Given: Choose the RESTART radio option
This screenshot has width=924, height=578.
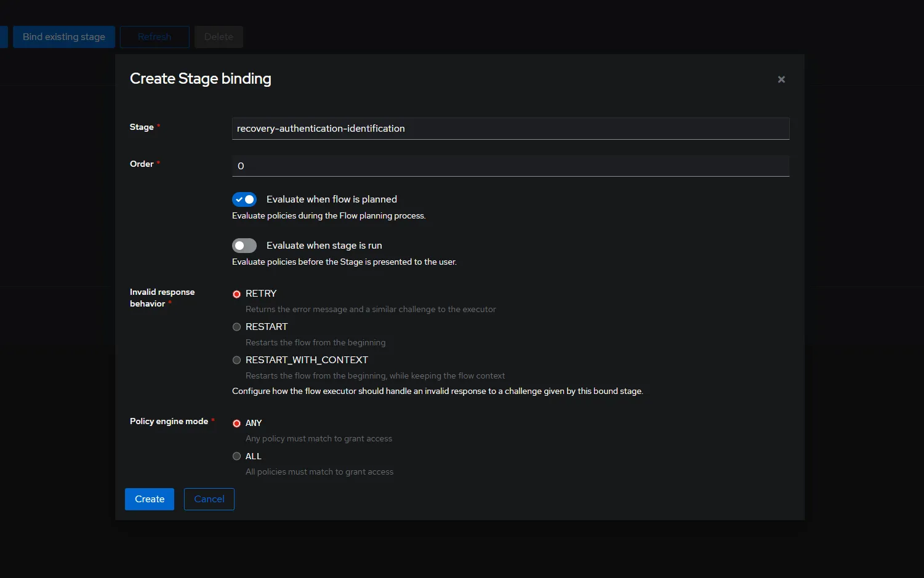Looking at the screenshot, I should 236,327.
